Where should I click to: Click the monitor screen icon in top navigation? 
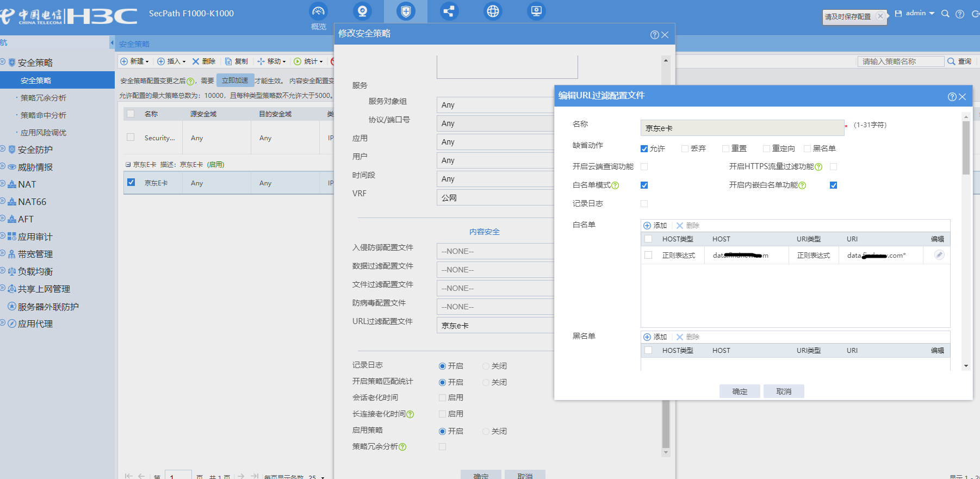(536, 11)
